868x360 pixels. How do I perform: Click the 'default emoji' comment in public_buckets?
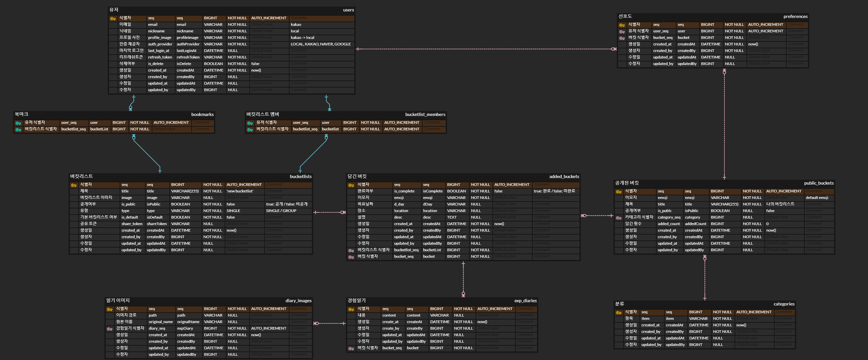click(x=816, y=198)
